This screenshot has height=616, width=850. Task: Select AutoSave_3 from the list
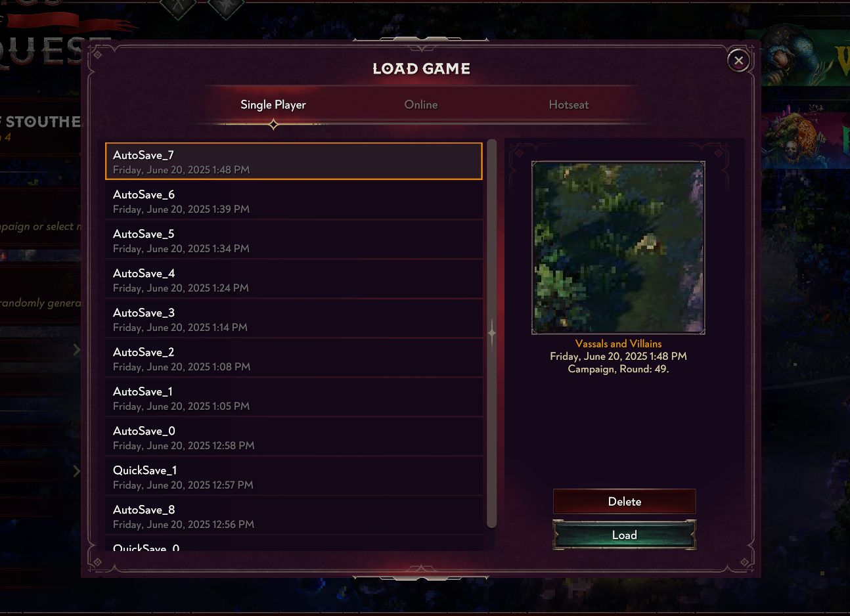coord(294,319)
